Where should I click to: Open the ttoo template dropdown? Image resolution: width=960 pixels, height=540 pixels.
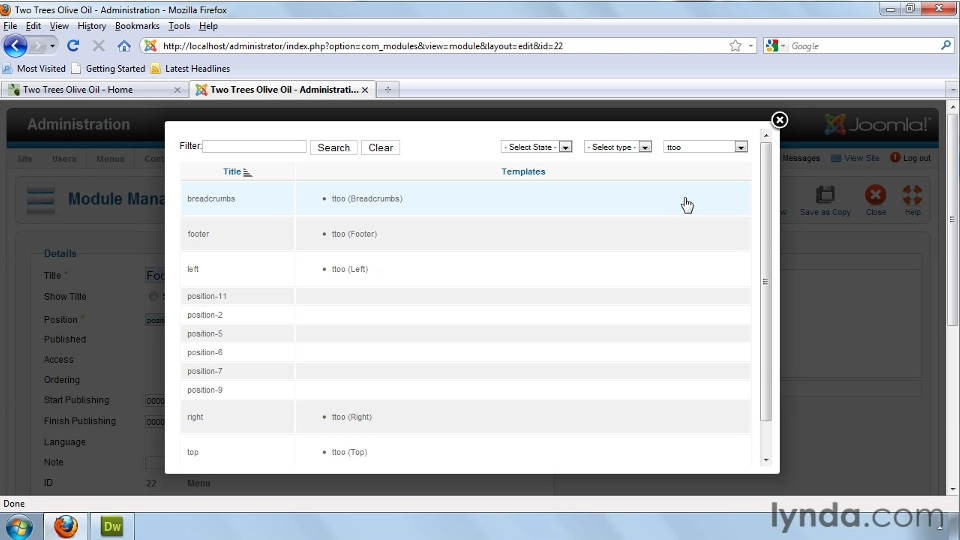click(705, 147)
